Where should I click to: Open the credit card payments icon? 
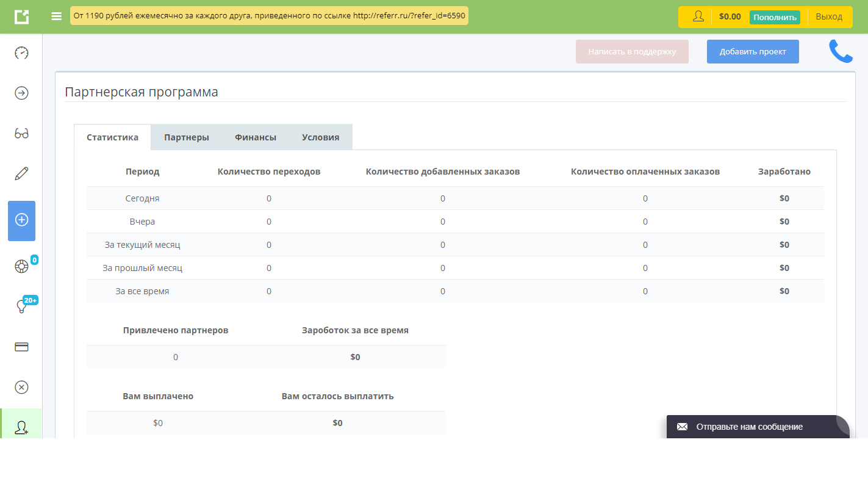coord(21,347)
